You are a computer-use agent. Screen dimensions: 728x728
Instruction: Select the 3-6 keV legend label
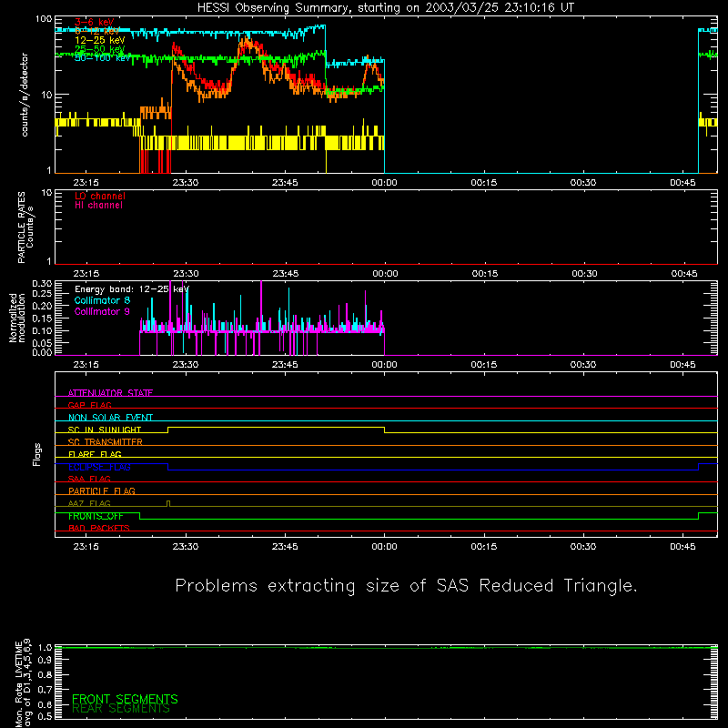(95, 22)
